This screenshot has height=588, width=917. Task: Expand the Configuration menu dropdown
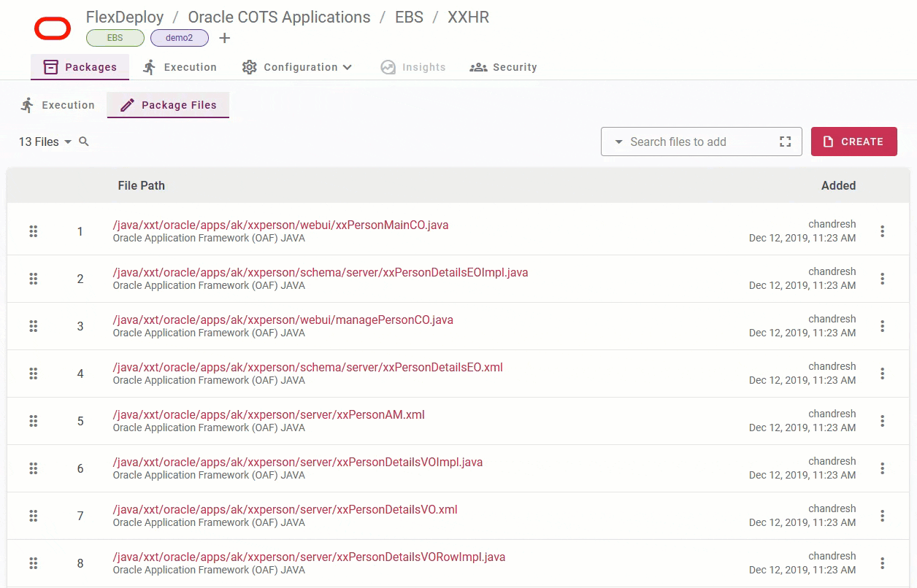pyautogui.click(x=297, y=67)
